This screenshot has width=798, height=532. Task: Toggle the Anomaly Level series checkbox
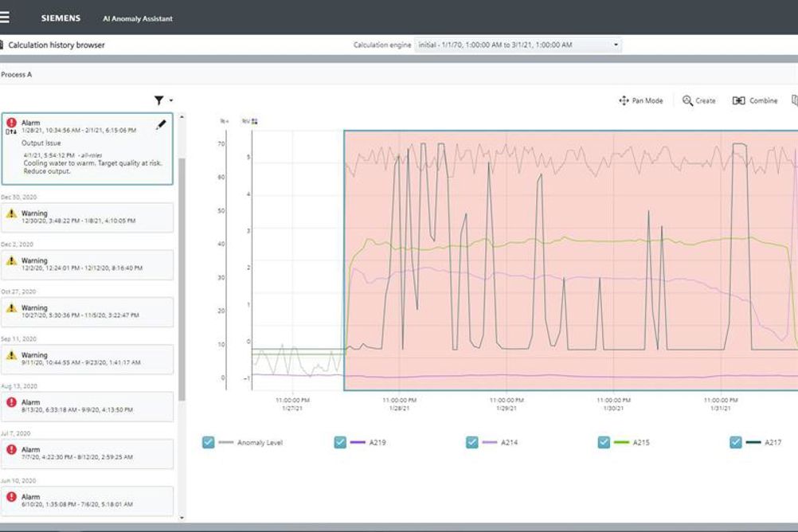[x=208, y=442]
